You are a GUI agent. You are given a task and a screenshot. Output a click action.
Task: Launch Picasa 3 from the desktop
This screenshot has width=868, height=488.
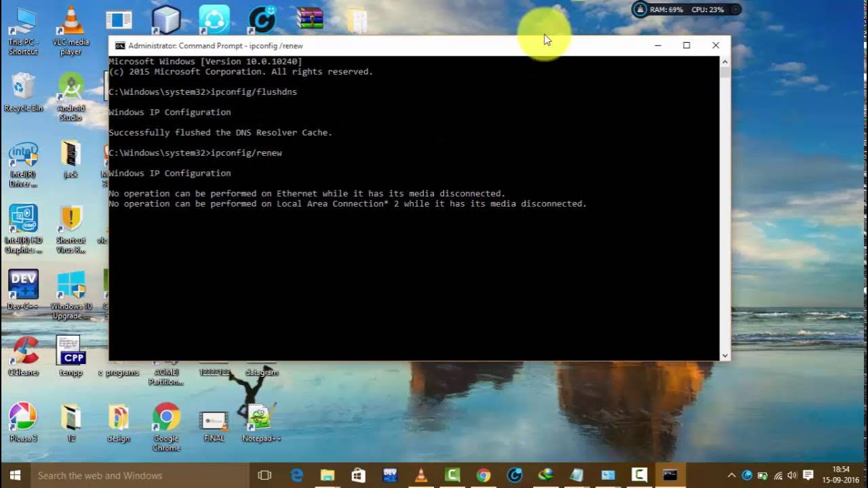point(23,422)
